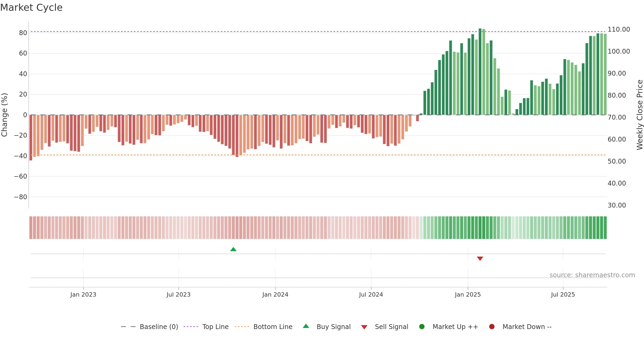Toggle the Buy Signal legend entry
Screen dimensions: 644x362
pos(327,327)
